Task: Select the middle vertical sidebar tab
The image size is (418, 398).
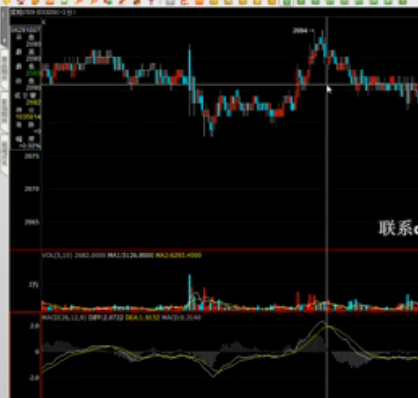Action: 5,112
